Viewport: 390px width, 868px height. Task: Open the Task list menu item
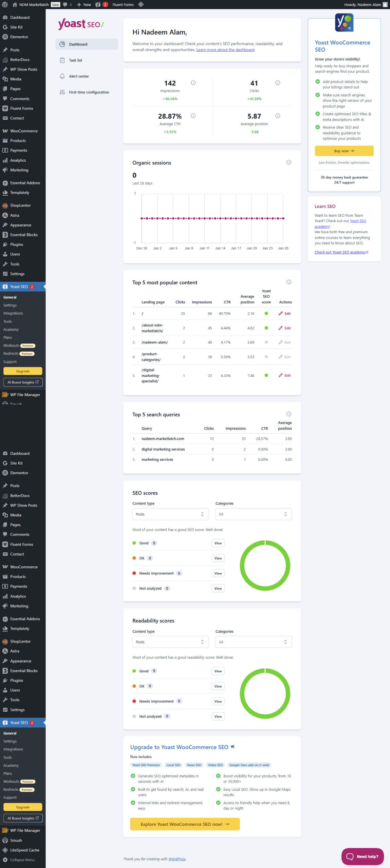point(75,60)
